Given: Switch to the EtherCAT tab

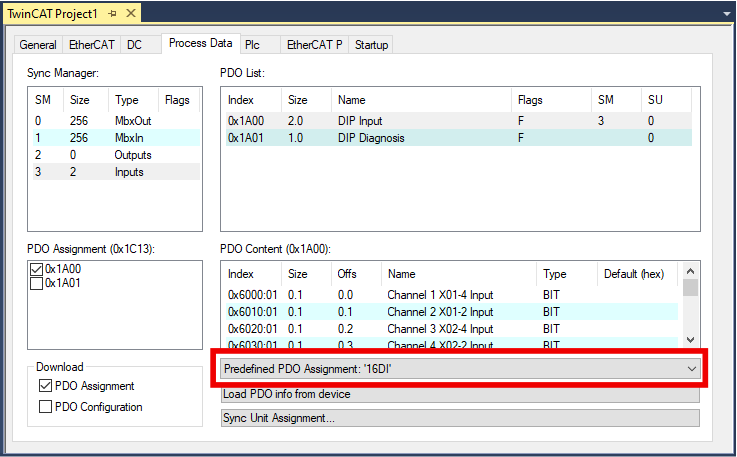Looking at the screenshot, I should [x=92, y=45].
